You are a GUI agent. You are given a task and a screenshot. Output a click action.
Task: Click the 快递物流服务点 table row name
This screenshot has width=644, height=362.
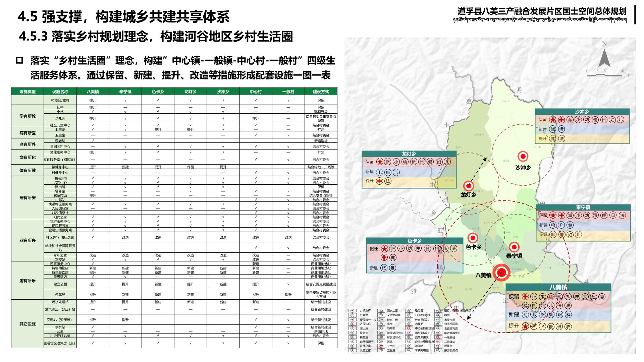coord(60,204)
